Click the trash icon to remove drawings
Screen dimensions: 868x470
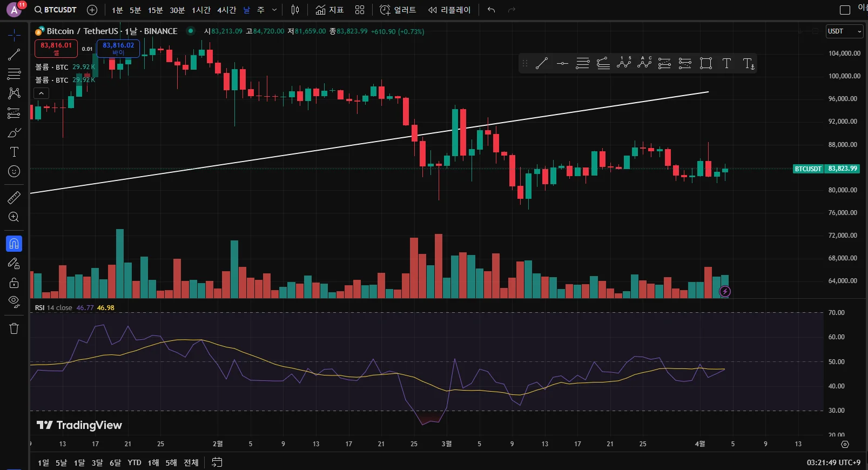(x=14, y=328)
